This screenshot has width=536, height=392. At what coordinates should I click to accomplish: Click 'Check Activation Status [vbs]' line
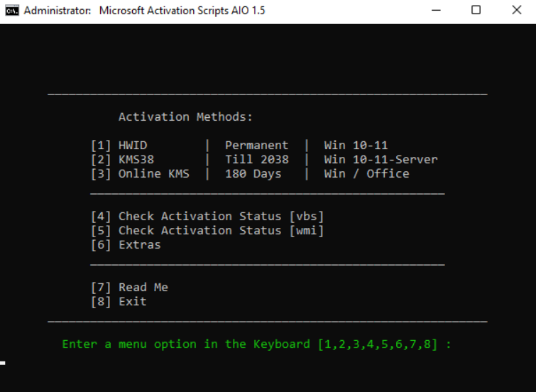point(207,217)
